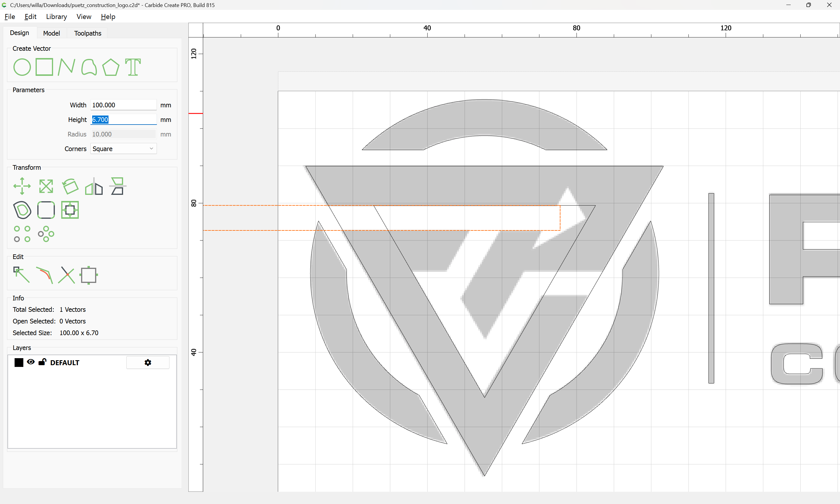Activate the Node edit tool
840x504 pixels.
coord(21,275)
